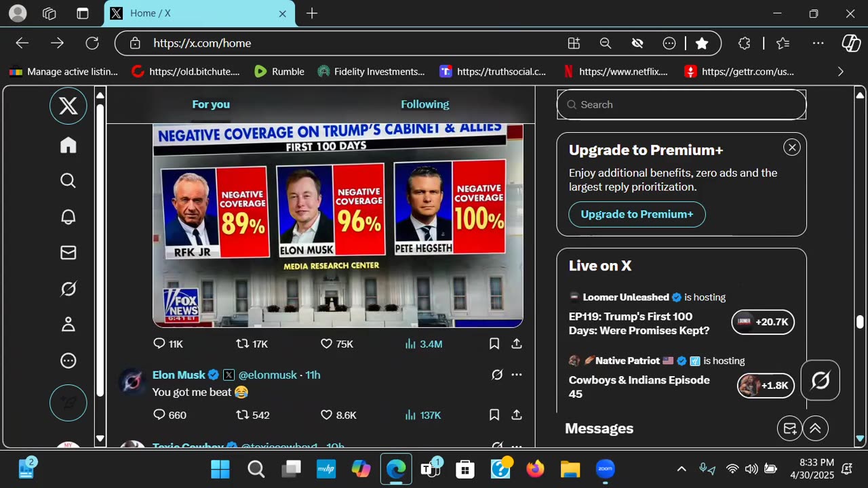The height and width of the screenshot is (488, 868).
Task: Open File Explorer from taskbar
Action: click(570, 469)
